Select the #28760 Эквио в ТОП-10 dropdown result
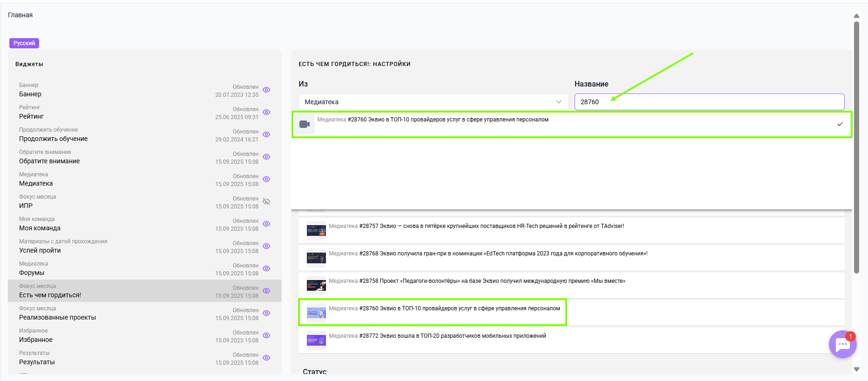Image resolution: width=868 pixels, height=381 pixels. pos(572,124)
